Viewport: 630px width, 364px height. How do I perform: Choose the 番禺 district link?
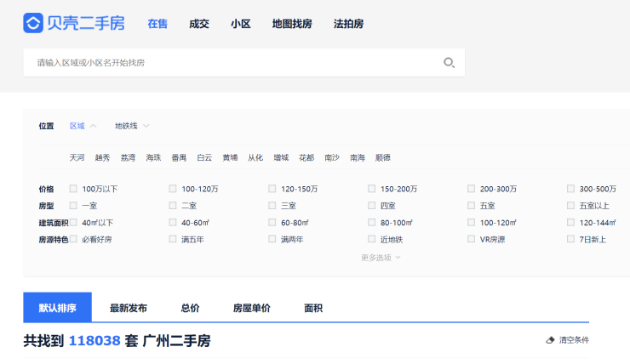(179, 158)
